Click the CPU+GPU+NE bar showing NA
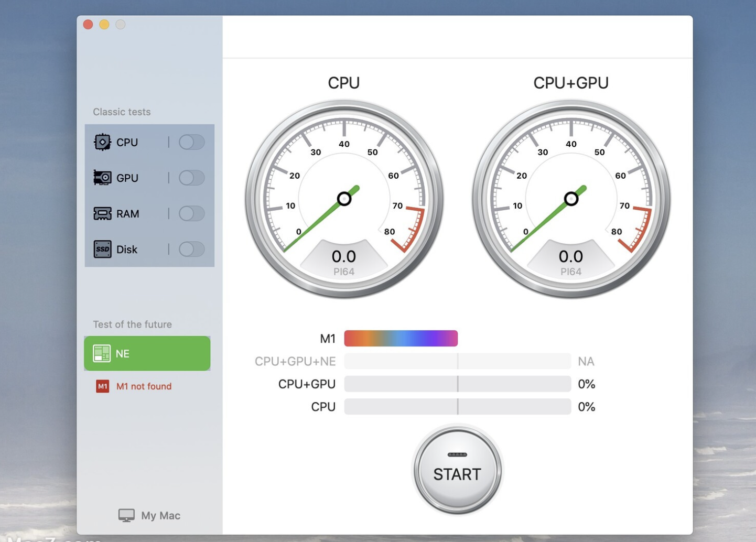The height and width of the screenshot is (542, 756). click(457, 361)
